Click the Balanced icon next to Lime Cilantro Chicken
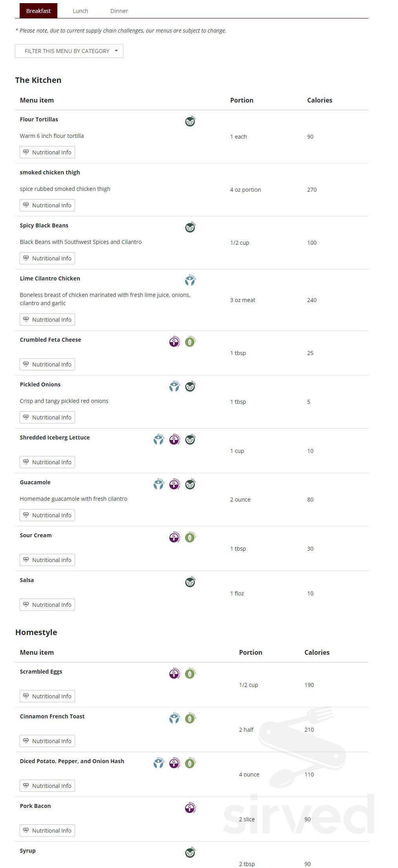Viewport: 398px width, 868px height. (190, 280)
